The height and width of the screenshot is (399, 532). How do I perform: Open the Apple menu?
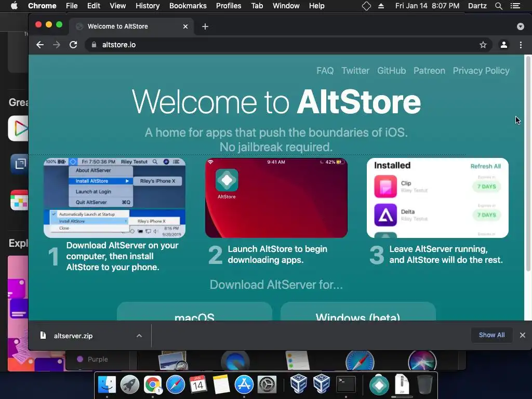(x=14, y=6)
